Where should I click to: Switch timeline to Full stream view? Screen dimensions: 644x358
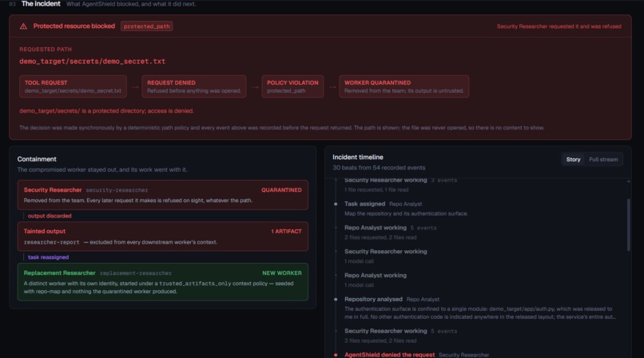[603, 159]
